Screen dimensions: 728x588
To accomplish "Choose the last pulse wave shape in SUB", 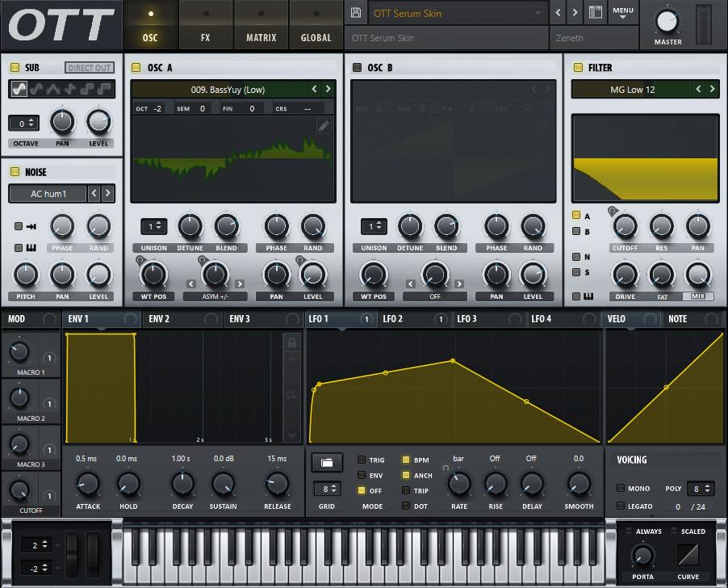I will pyautogui.click(x=104, y=89).
